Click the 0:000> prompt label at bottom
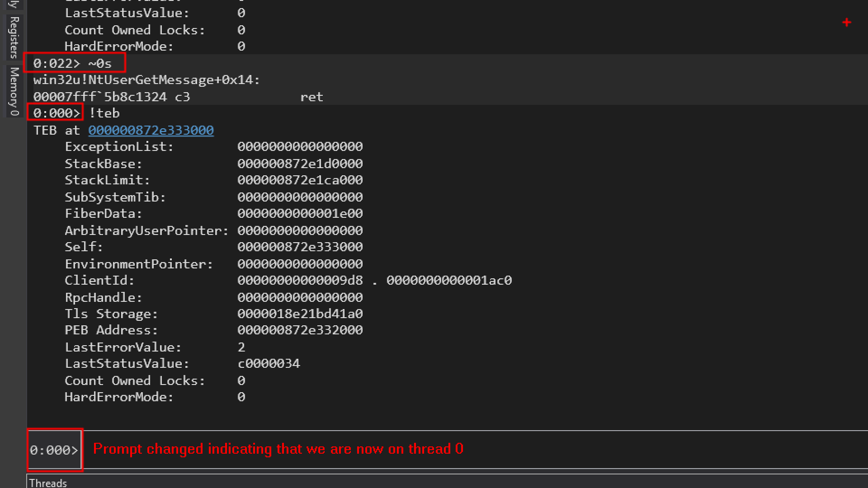 click(x=54, y=450)
